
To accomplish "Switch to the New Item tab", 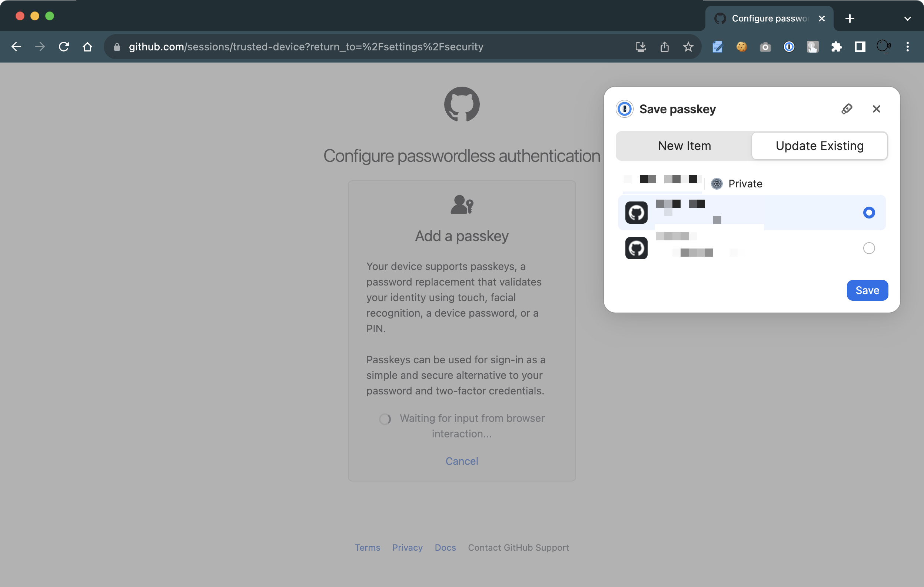I will 684,146.
